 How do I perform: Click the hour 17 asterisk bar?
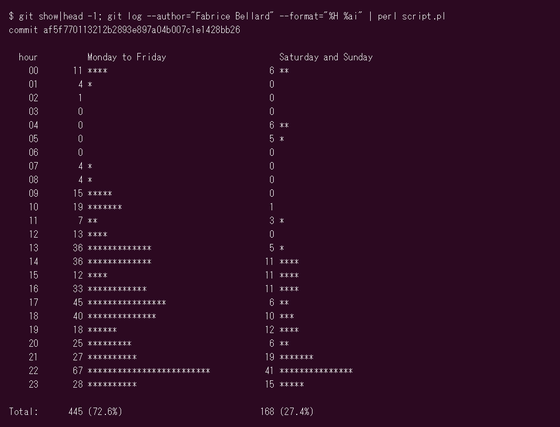click(x=127, y=303)
